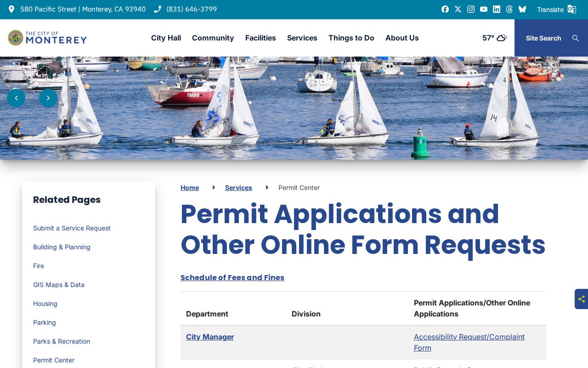Click the 580 Pacific Street address

click(x=83, y=9)
